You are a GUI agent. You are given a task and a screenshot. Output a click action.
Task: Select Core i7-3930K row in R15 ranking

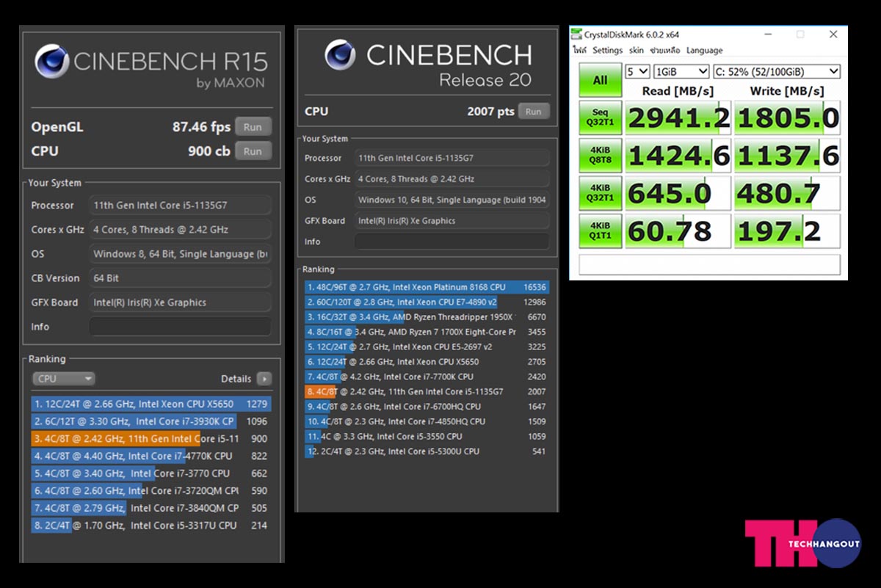tap(151, 421)
